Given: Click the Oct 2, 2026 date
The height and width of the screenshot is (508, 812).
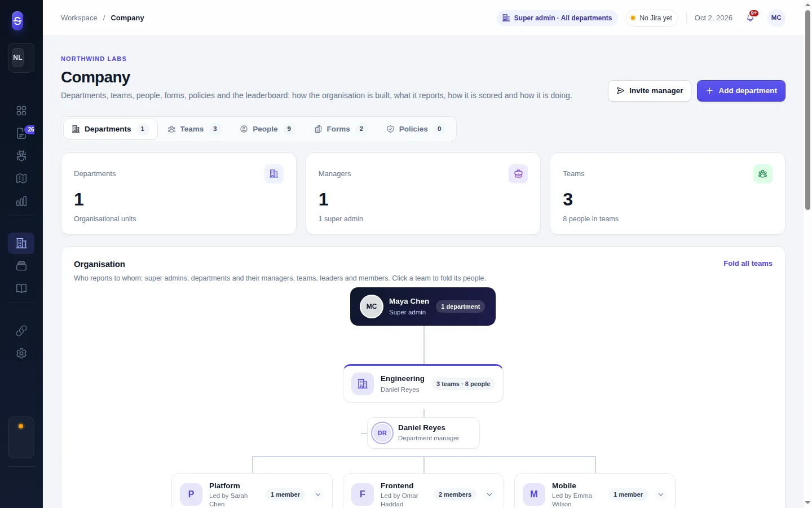Looking at the screenshot, I should click(713, 18).
